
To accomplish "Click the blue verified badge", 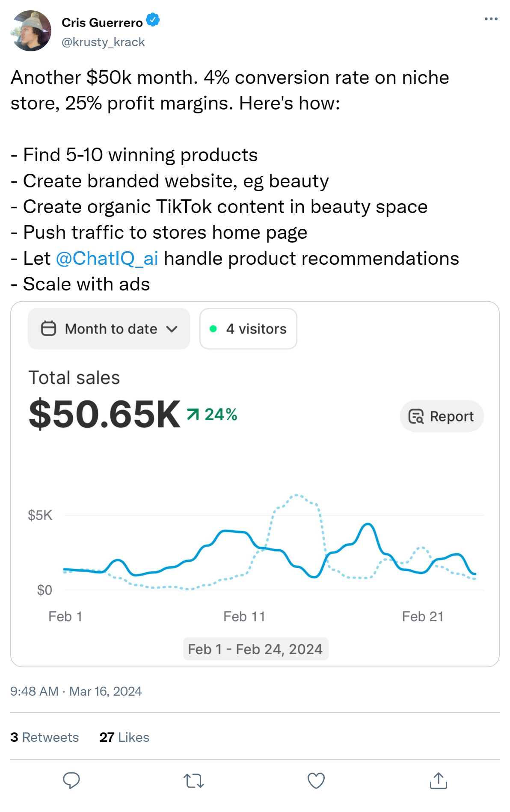I will click(x=153, y=20).
